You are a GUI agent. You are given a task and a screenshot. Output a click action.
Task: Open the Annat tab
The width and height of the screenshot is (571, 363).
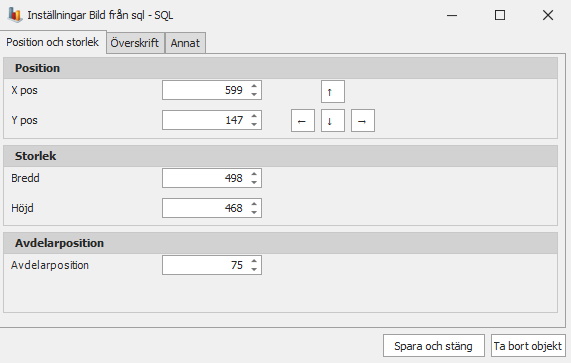[x=185, y=43]
